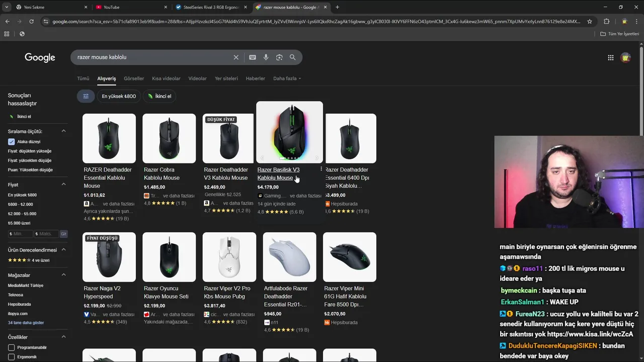Open Chrome's three-dot menu
Screen dimensions: 644x362
pos(637,22)
